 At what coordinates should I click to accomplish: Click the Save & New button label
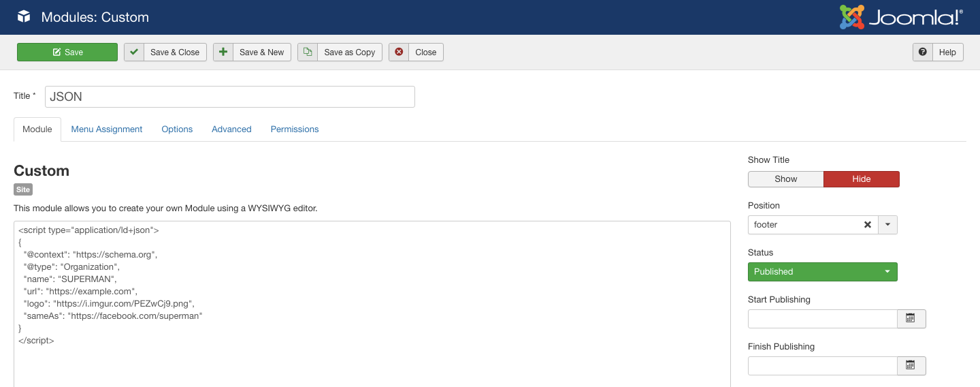coord(261,52)
